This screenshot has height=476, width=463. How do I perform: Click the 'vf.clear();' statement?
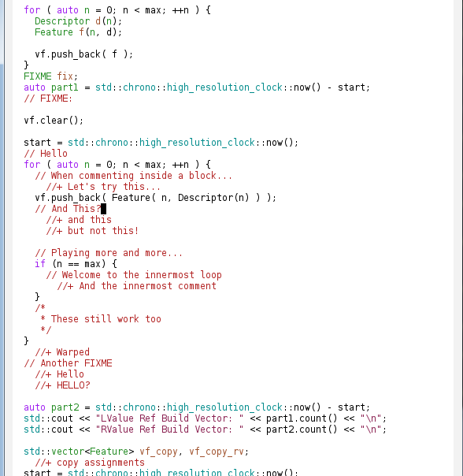click(54, 121)
